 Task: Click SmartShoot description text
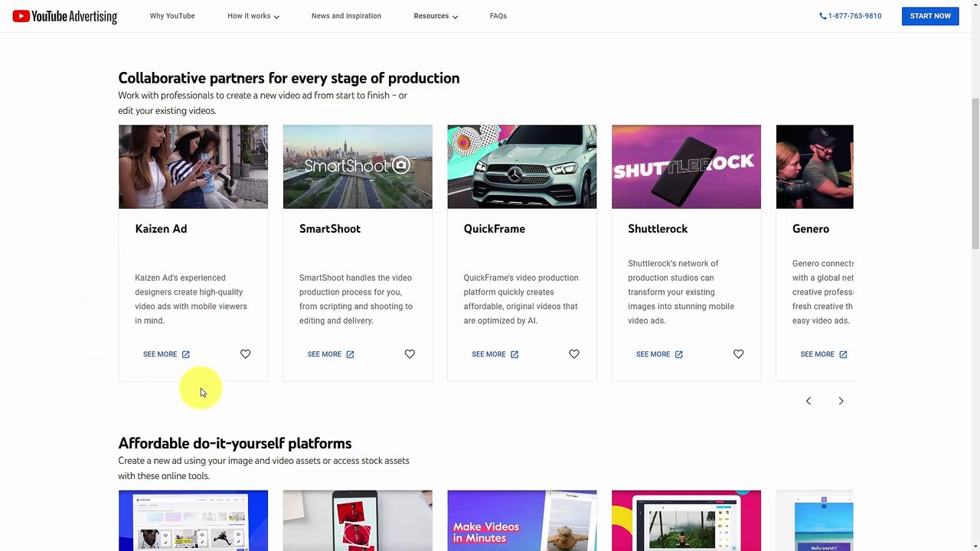pyautogui.click(x=356, y=299)
